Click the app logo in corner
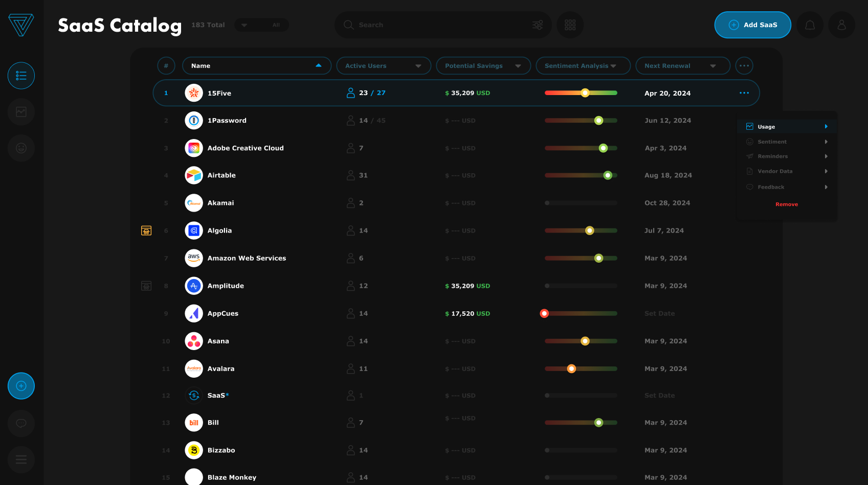The image size is (868, 485). pyautogui.click(x=21, y=25)
